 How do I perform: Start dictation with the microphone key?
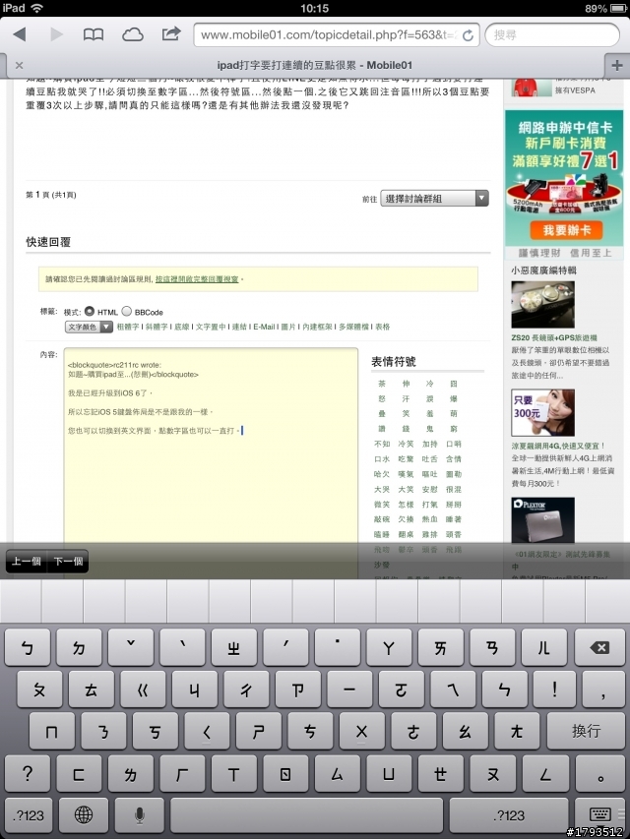[x=139, y=814]
